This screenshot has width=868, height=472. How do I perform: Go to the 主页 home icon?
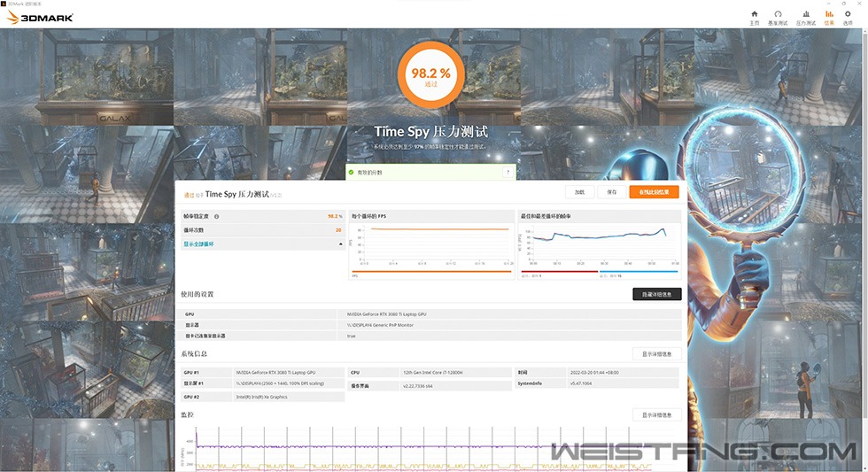754,17
